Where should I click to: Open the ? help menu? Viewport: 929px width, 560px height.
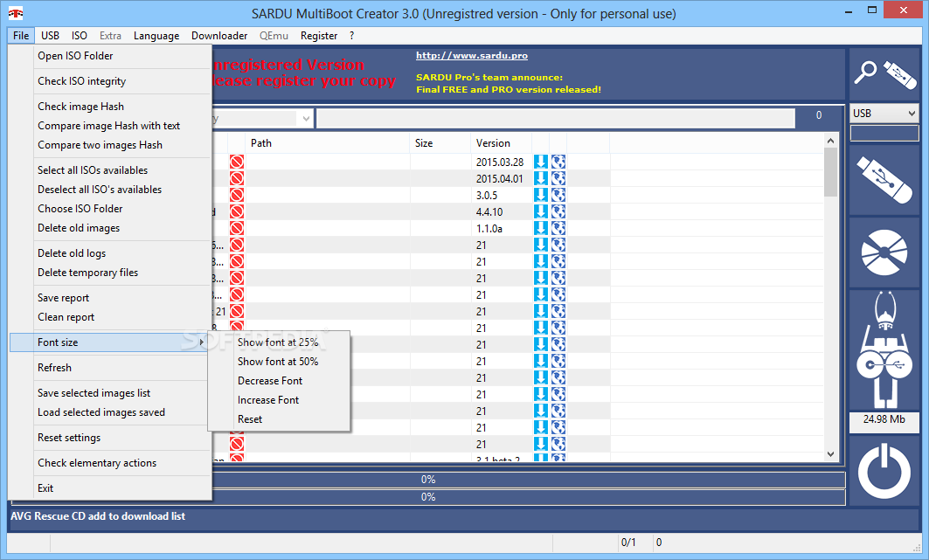(x=352, y=36)
